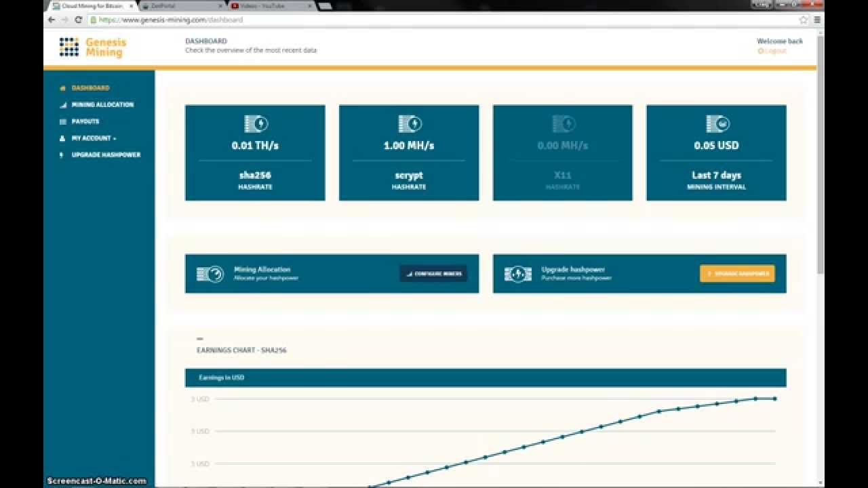This screenshot has width=868, height=488.
Task: Click the My Account person icon
Action: (63, 138)
